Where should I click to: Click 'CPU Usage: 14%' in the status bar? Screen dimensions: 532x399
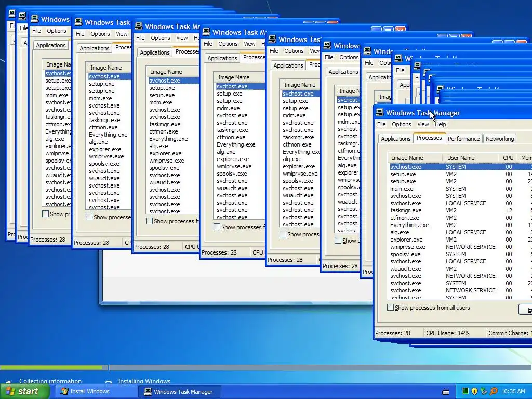[447, 333]
